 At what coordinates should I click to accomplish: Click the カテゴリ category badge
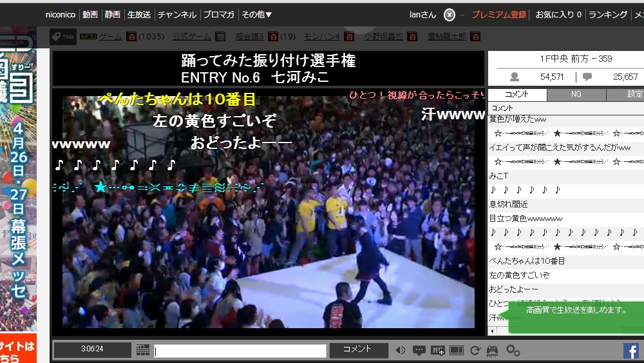[x=88, y=37]
